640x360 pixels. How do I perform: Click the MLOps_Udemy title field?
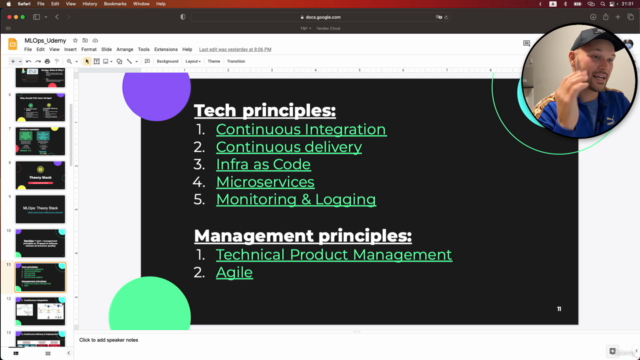pyautogui.click(x=45, y=40)
